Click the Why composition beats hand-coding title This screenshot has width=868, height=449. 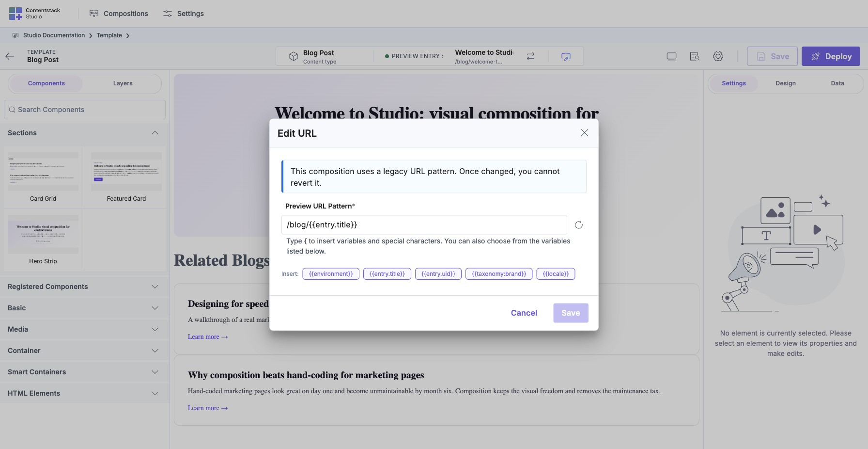[x=306, y=375]
